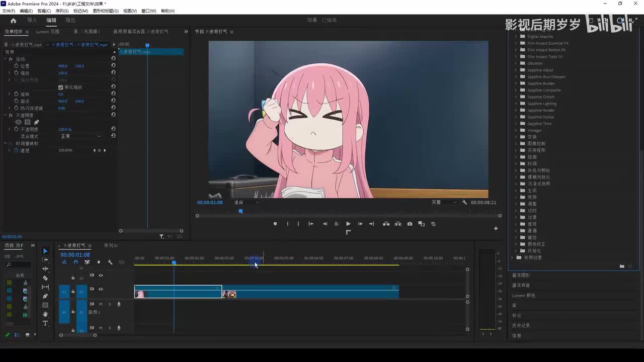Mark Out point in the Program monitor
644x362 pixels.
point(298,224)
